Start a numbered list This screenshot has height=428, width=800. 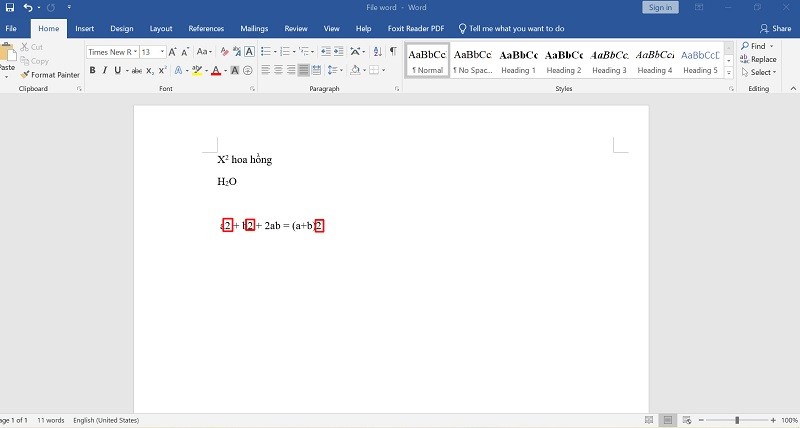point(285,52)
